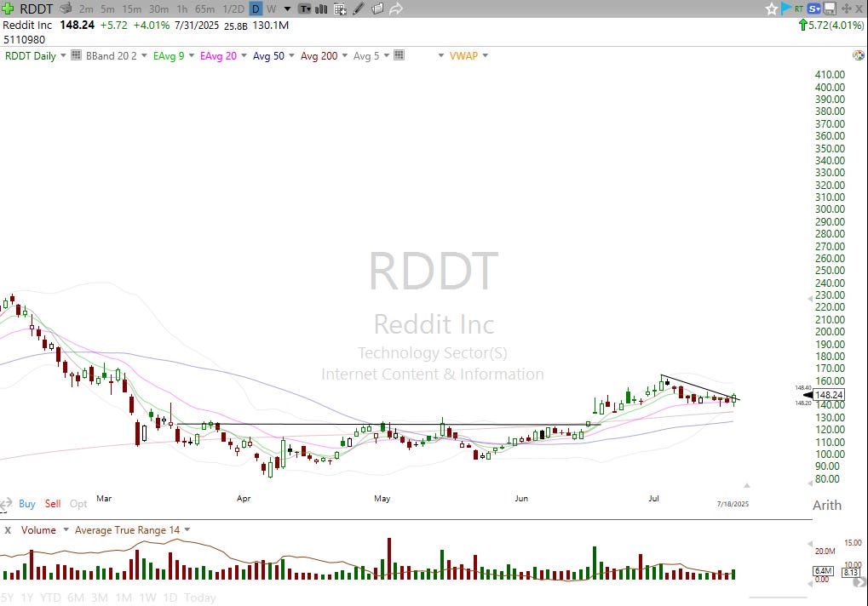Click the grid icon after Avg 5
The image size is (868, 606).
click(x=399, y=54)
